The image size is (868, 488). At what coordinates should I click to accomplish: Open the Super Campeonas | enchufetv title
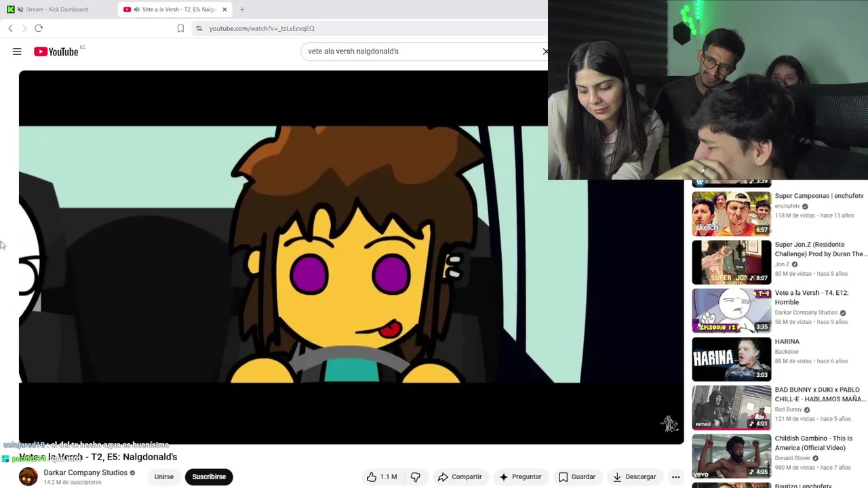point(819,196)
